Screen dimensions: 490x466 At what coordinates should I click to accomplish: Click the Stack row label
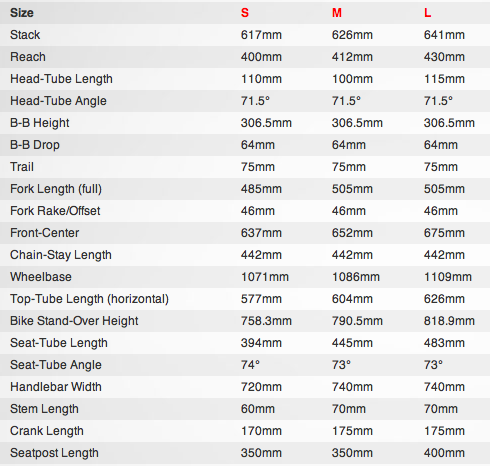point(25,35)
